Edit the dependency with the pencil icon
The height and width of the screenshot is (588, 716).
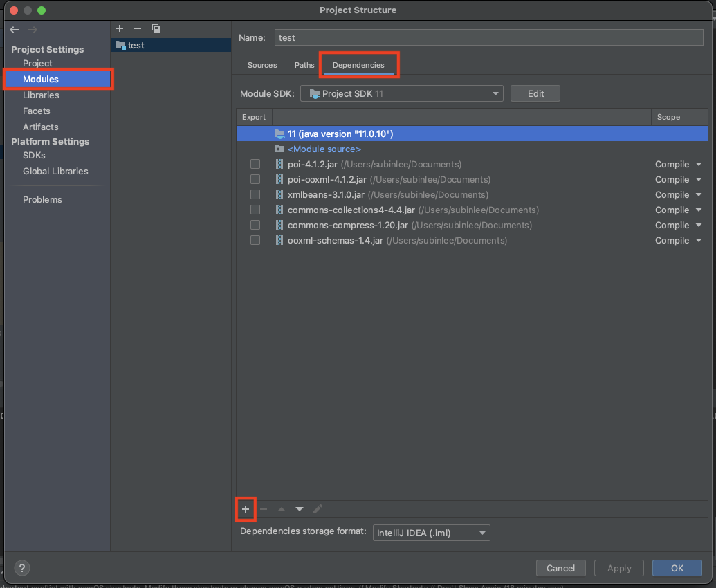pyautogui.click(x=318, y=509)
